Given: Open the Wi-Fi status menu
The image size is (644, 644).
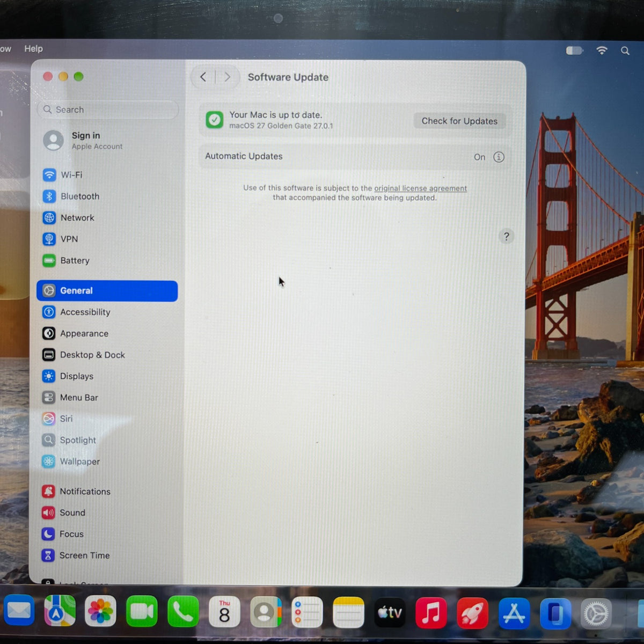Looking at the screenshot, I should coord(602,50).
